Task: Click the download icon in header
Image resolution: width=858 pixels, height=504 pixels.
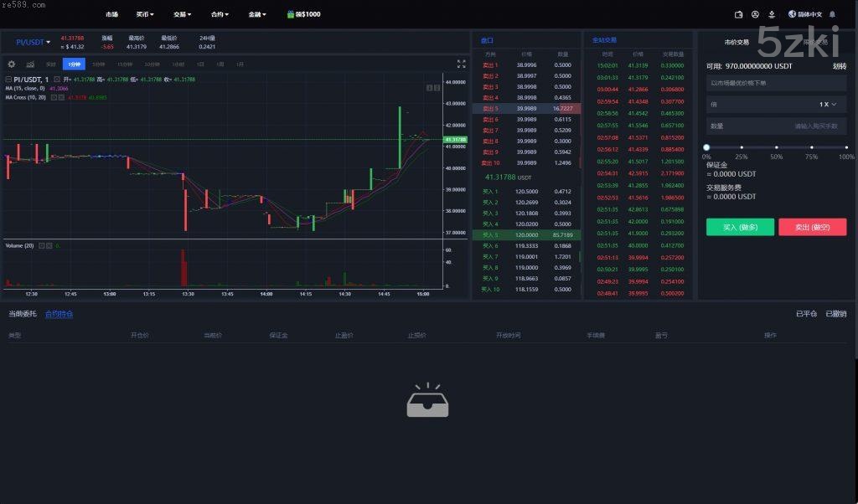Action: pos(771,14)
